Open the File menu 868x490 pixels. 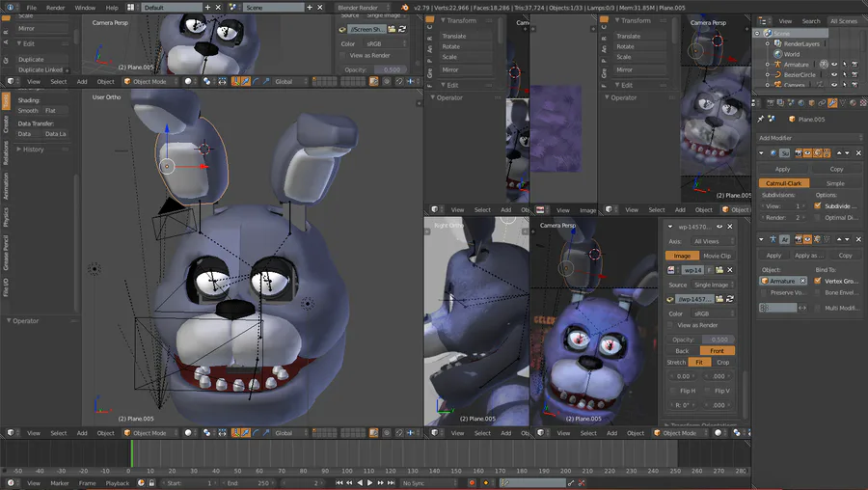[32, 7]
